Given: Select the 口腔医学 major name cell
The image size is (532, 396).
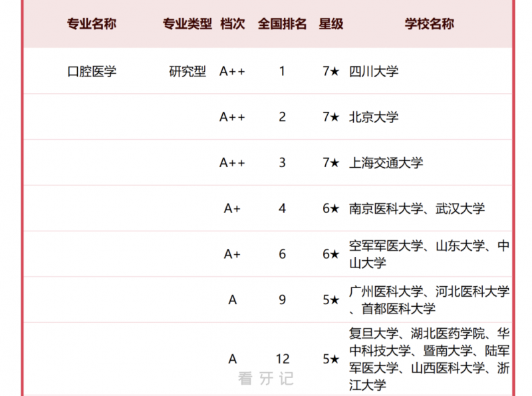Looking at the screenshot, I should coord(92,71).
